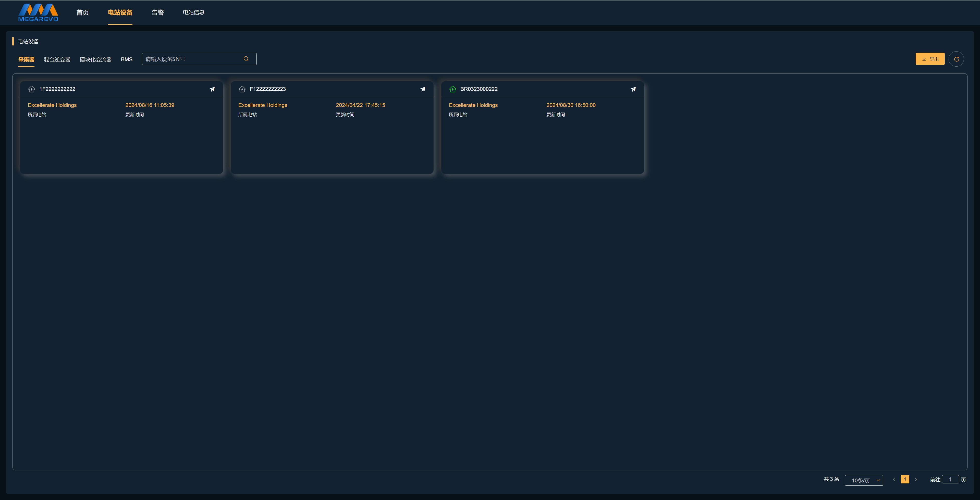Go to previous page arrow
The width and height of the screenshot is (980, 500).
point(894,479)
